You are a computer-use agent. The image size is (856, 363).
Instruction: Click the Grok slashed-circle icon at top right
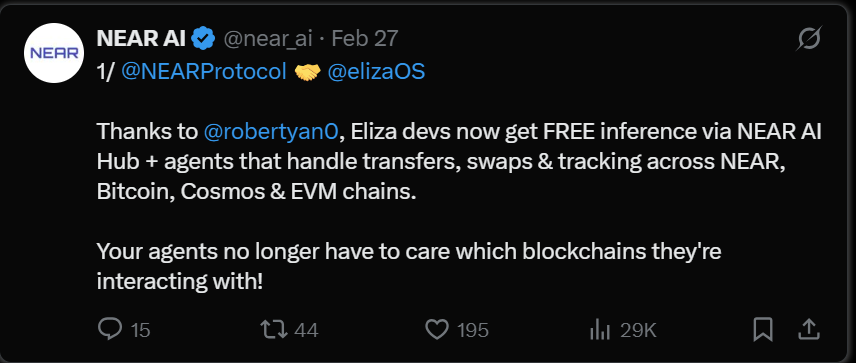click(x=810, y=39)
